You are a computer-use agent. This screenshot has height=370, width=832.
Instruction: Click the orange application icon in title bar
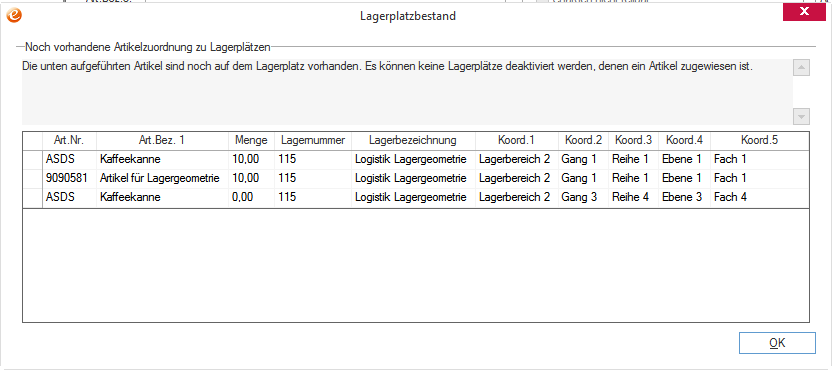[14, 15]
